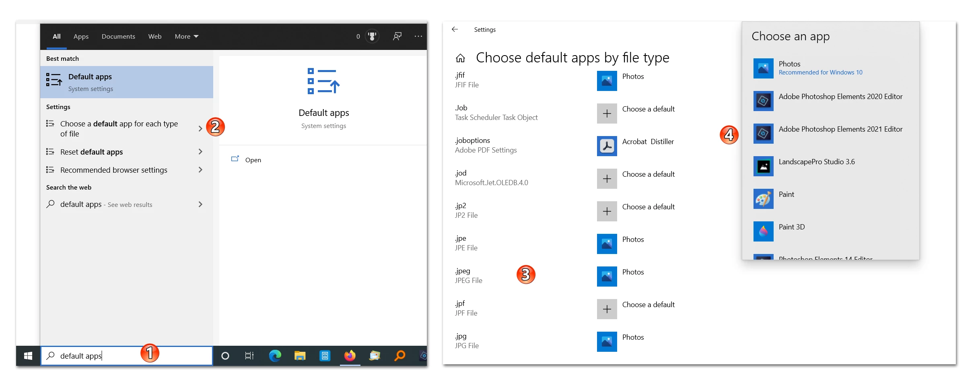
Task: Click Choose a default for .jod
Action: tap(649, 174)
